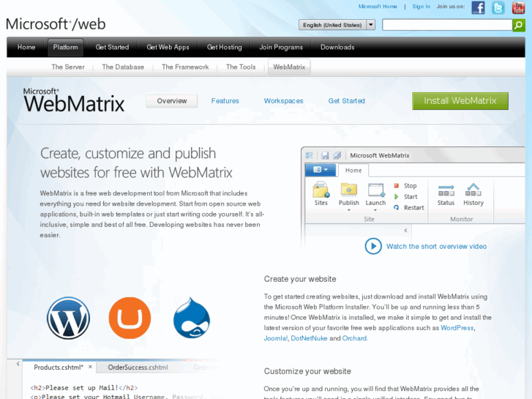
Task: Click the Microsoft /web logo
Action: pyautogui.click(x=56, y=24)
